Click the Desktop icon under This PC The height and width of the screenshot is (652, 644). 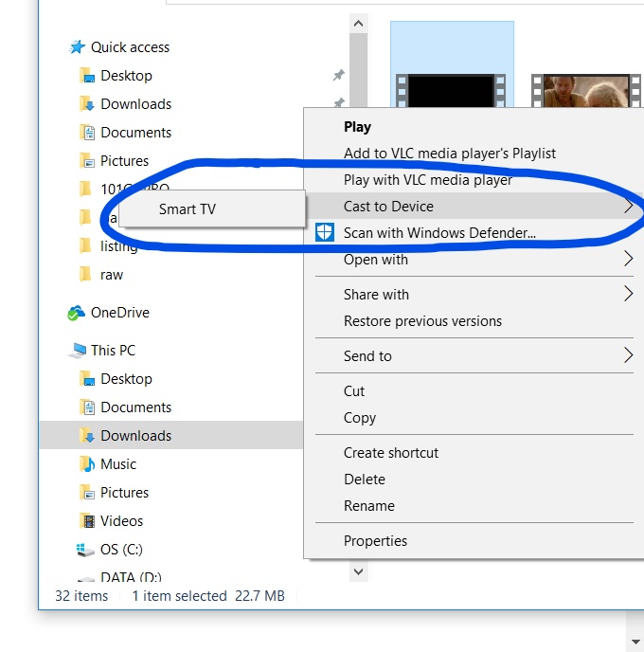[x=87, y=379]
